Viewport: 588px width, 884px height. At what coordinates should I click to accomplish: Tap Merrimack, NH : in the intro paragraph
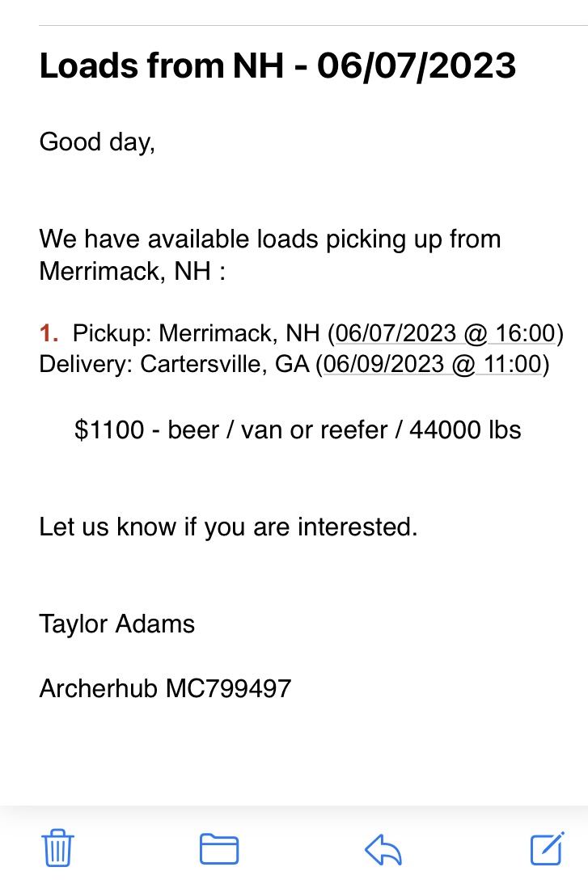point(133,271)
